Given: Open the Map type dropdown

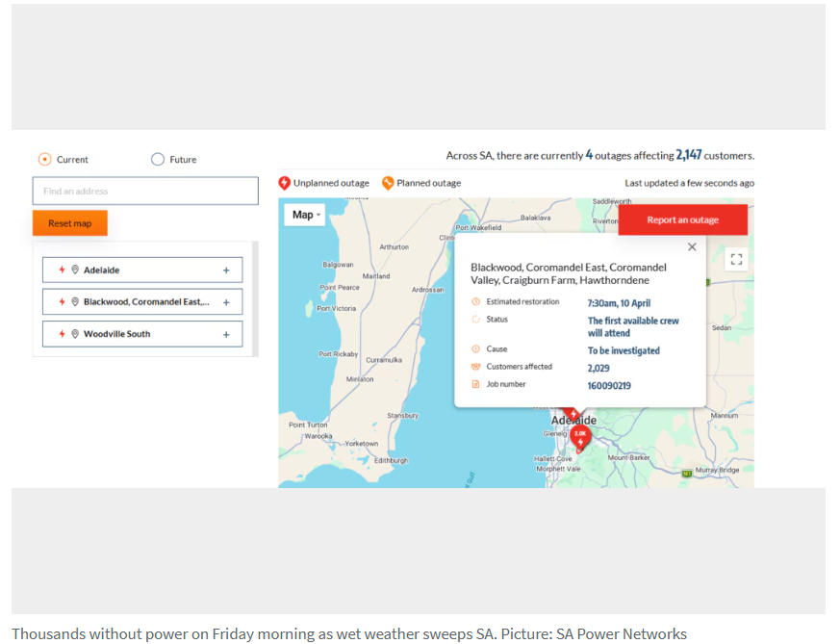Looking at the screenshot, I should [x=307, y=215].
